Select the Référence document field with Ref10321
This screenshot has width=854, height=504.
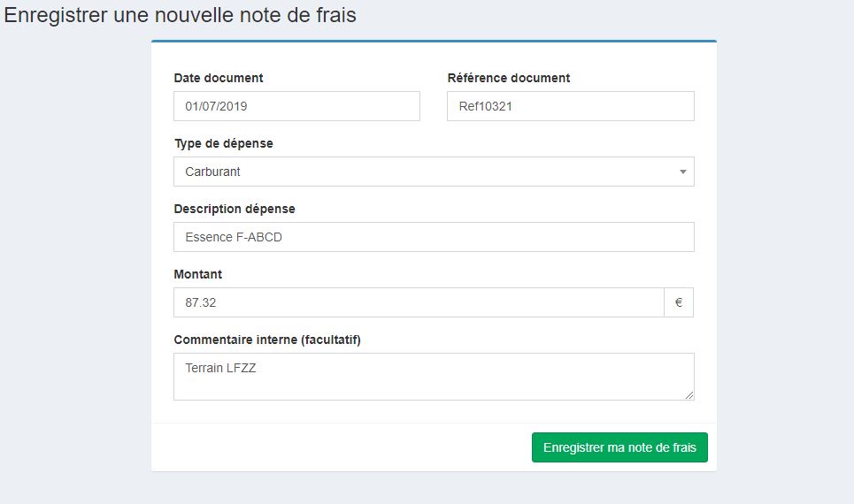pos(570,106)
